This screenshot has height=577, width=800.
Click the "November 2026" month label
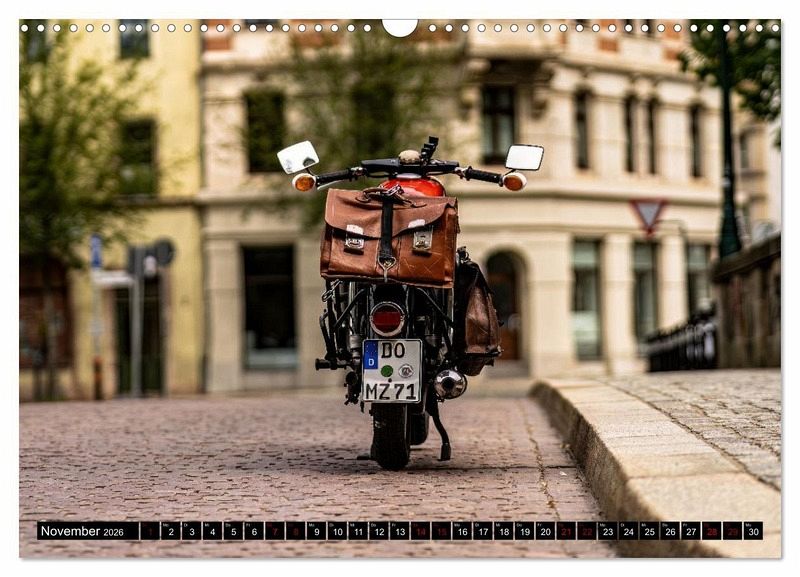coord(82,531)
